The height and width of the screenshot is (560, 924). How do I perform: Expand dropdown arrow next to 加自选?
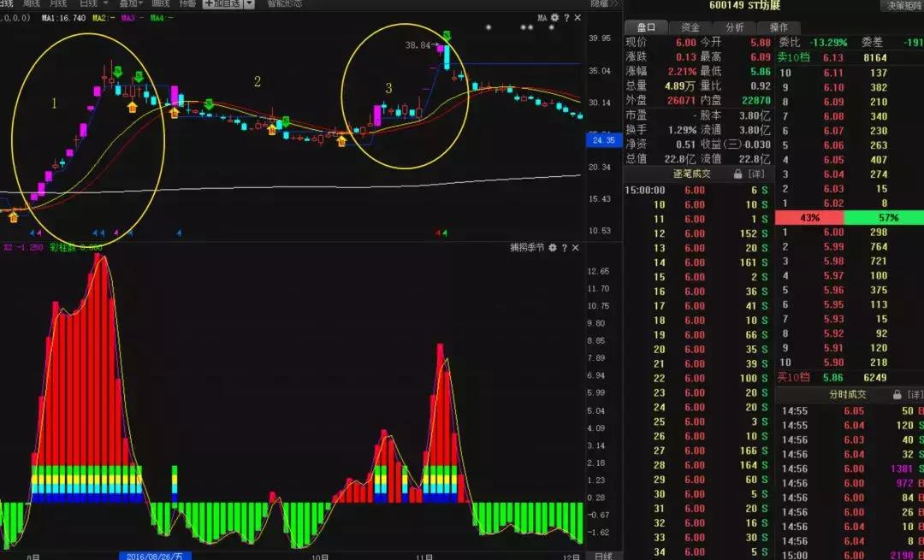click(x=249, y=3)
